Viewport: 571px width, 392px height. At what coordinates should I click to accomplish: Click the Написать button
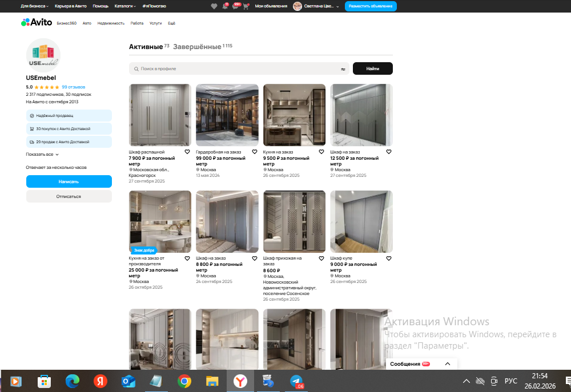[69, 181]
